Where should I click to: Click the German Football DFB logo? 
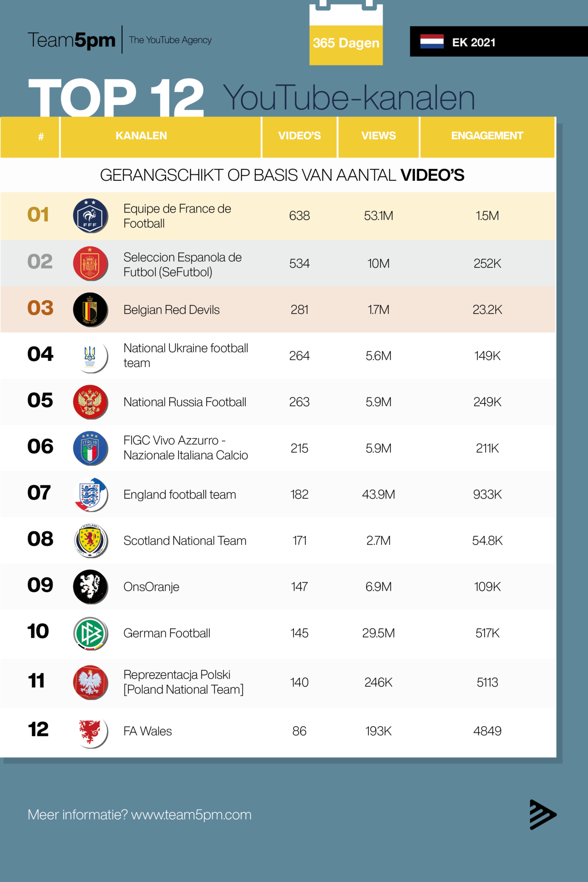click(x=90, y=633)
